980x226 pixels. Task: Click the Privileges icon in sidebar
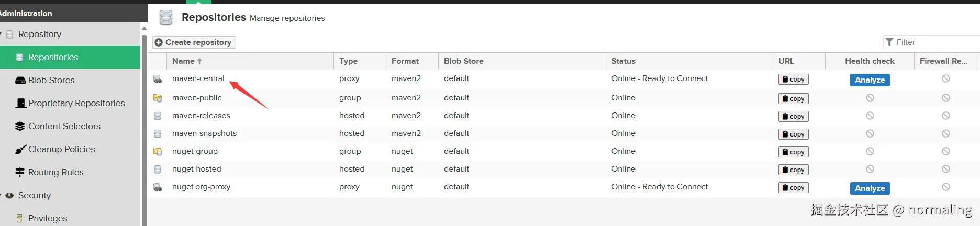coord(19,218)
